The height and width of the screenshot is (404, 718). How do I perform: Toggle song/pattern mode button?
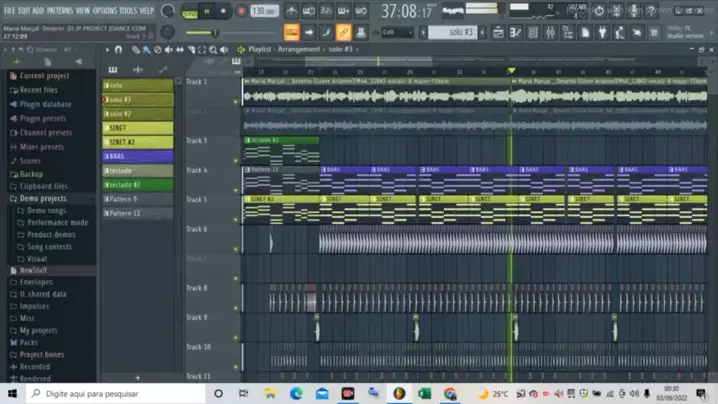click(x=190, y=12)
